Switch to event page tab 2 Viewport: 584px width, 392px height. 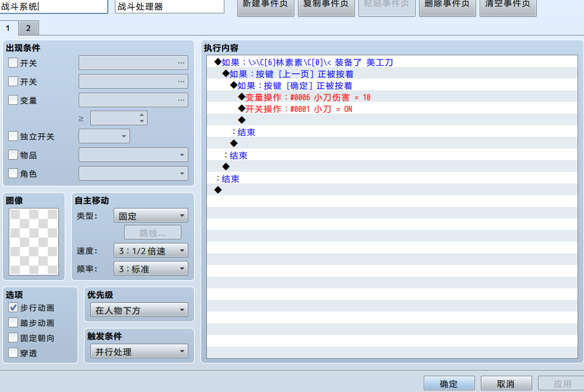pyautogui.click(x=29, y=29)
